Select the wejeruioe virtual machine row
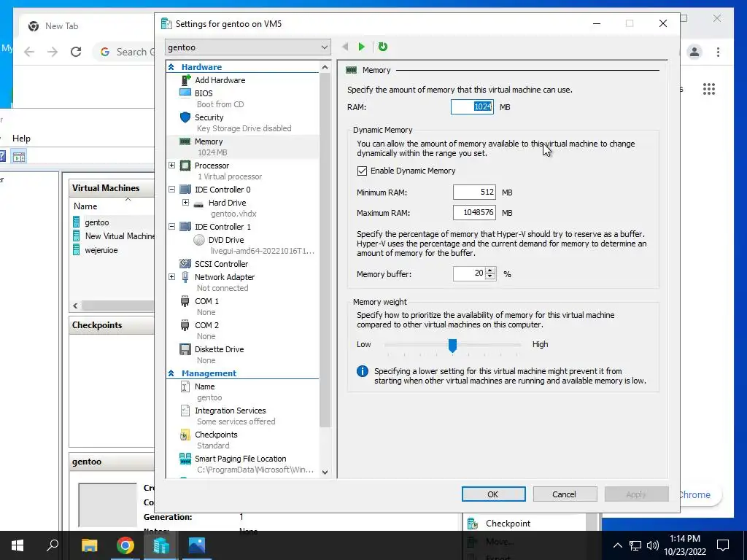This screenshot has height=560, width=747. coord(112,250)
